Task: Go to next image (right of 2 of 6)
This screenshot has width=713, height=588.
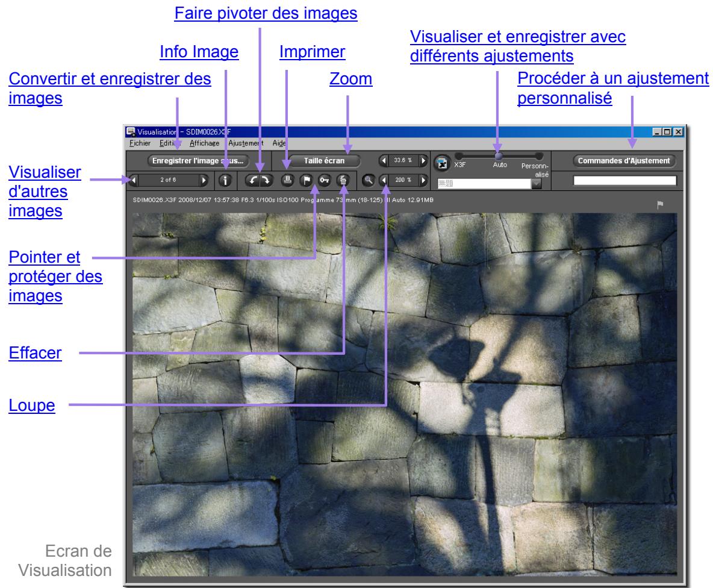Action: [204, 181]
